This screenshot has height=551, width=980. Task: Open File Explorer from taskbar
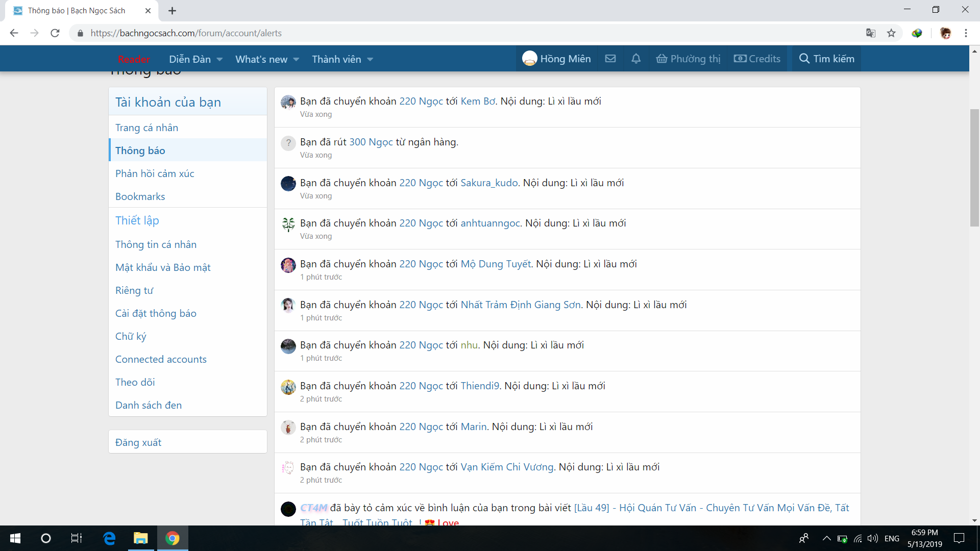click(x=140, y=538)
